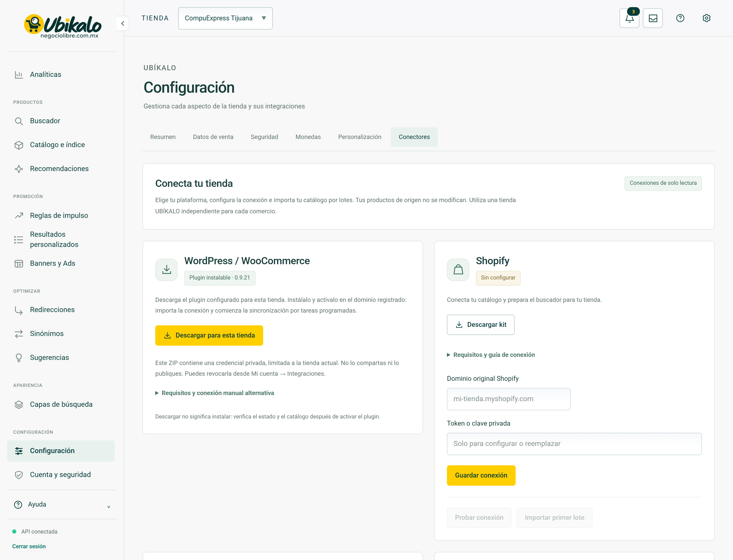Collapse the sidebar with the chevron button
Screen dimensions: 733x560
click(123, 23)
